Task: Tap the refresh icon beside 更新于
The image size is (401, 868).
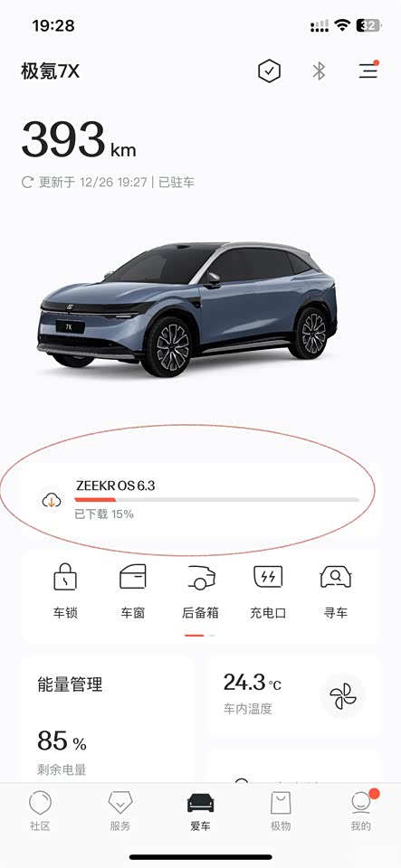Action: (x=28, y=182)
